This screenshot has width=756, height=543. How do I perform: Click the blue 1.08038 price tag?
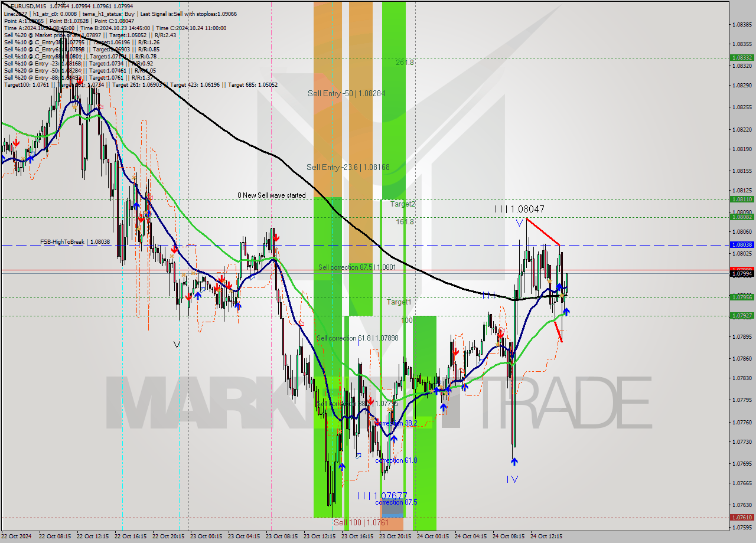(x=742, y=244)
